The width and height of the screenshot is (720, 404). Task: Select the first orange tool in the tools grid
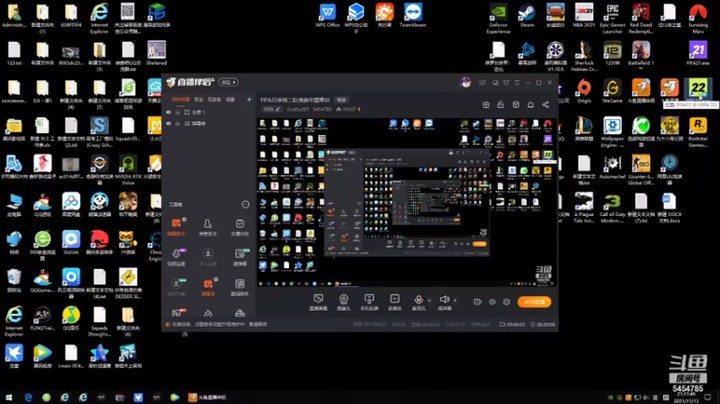click(x=176, y=226)
